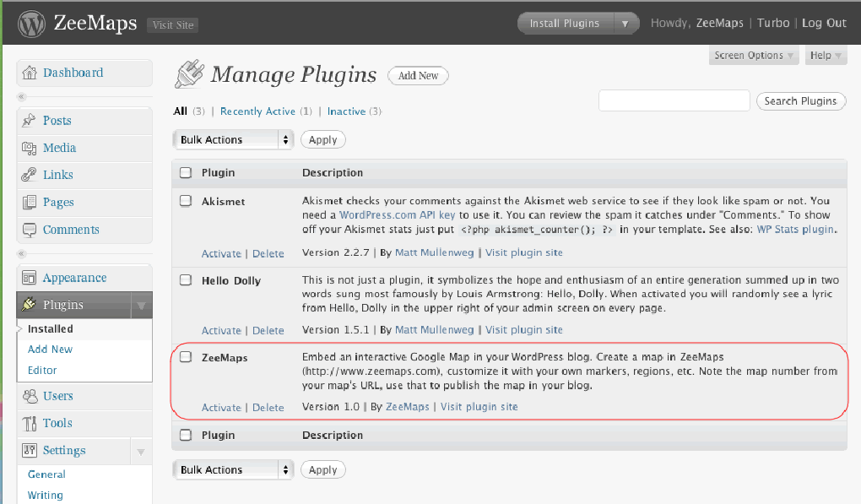
Task: Check the select-all checkbox in the header row
Action: pos(187,171)
